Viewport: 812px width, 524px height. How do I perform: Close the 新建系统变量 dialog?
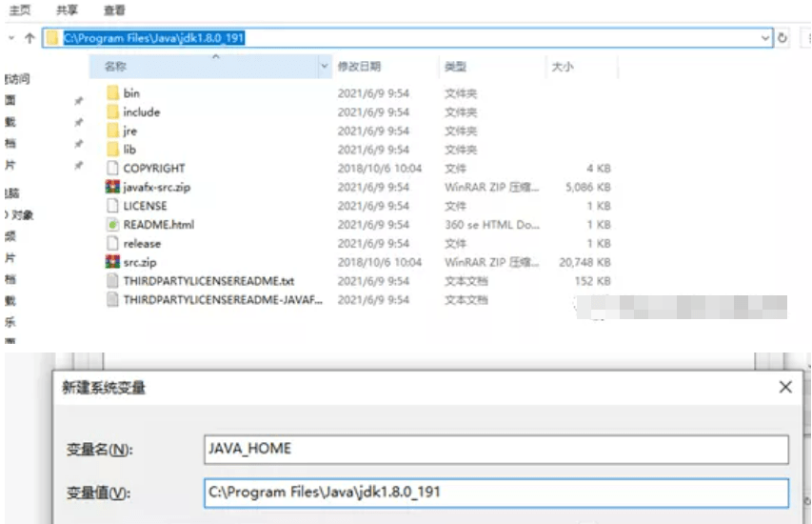tap(785, 387)
